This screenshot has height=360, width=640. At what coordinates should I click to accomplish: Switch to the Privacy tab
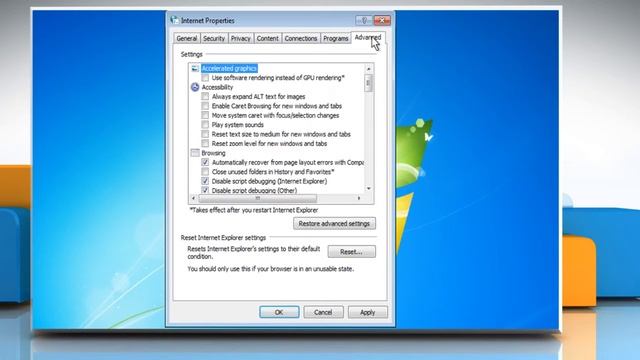240,38
